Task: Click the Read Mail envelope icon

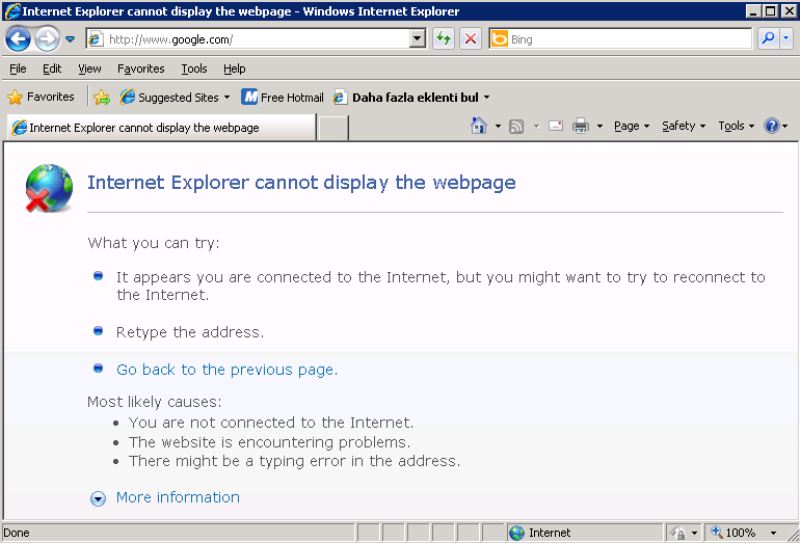Action: point(556,126)
